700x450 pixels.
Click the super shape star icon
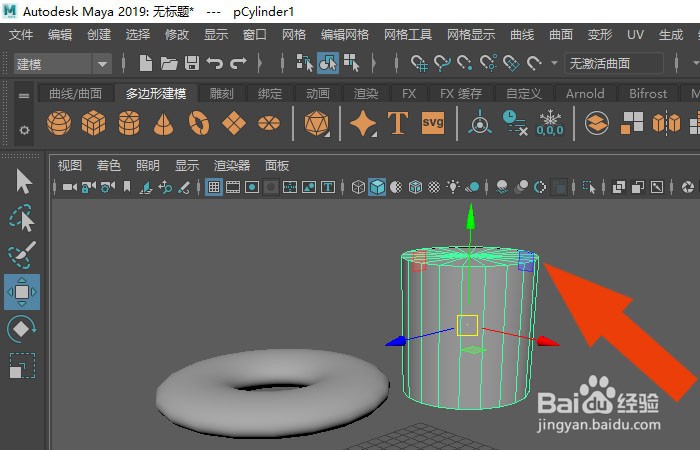point(363,123)
